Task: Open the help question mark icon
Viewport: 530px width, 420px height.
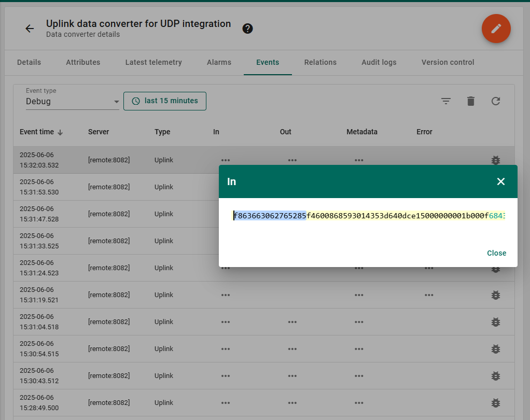Action: click(x=247, y=29)
